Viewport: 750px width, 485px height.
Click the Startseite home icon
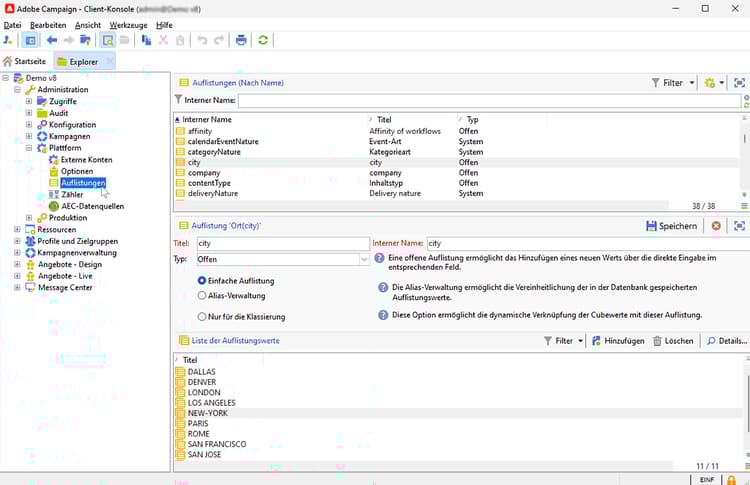coord(8,62)
